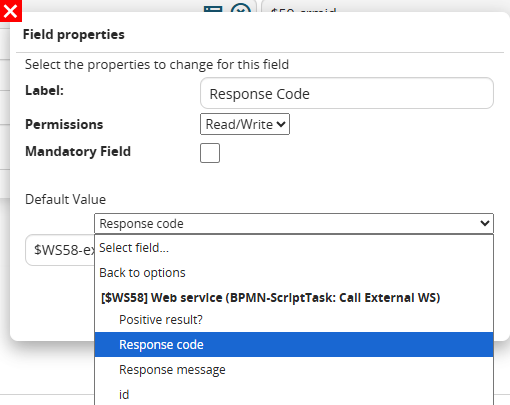
Task: Click the Default Value dropdown chevron arrow
Action: [x=485, y=223]
